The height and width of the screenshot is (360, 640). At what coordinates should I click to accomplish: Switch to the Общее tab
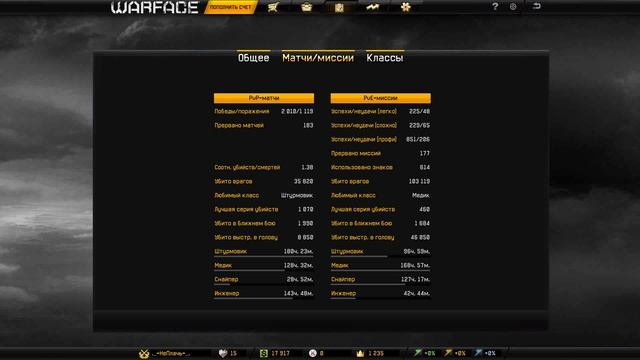253,58
